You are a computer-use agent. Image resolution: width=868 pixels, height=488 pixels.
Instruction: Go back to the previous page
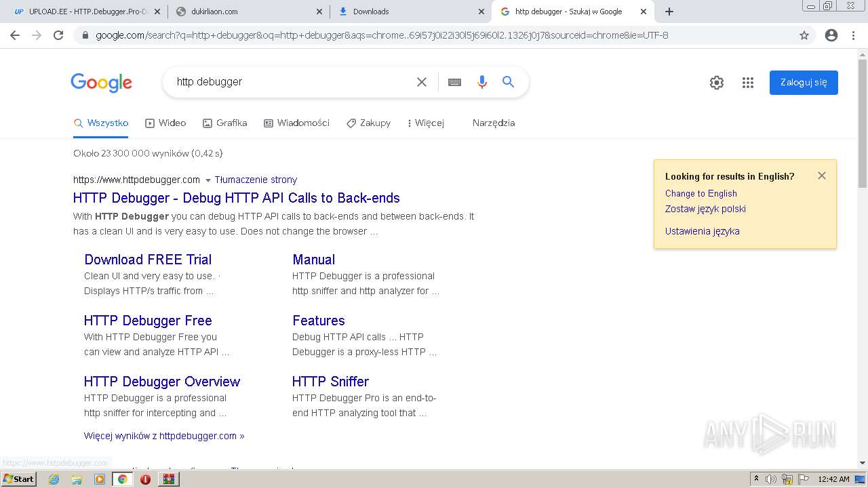[15, 35]
